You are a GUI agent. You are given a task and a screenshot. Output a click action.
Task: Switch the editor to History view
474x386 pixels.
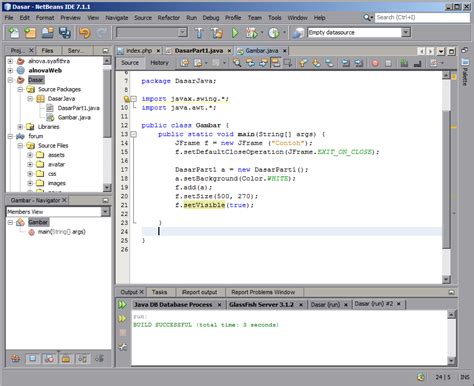click(x=159, y=63)
